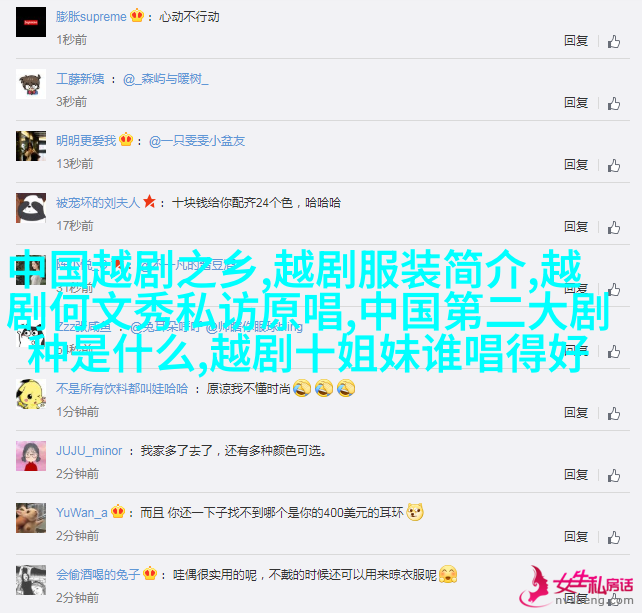This screenshot has width=642, height=613.
Task: Like the comment by 膨胀supreme
Action: 613,41
